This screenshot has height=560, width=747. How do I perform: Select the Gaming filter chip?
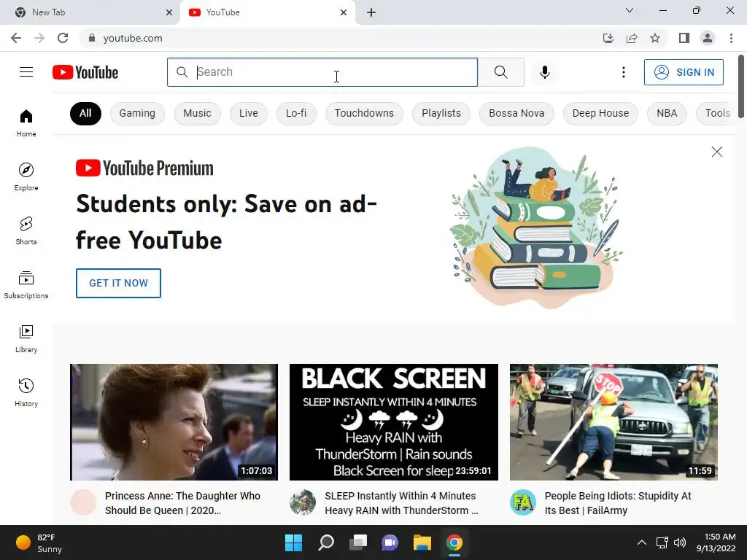(x=137, y=113)
